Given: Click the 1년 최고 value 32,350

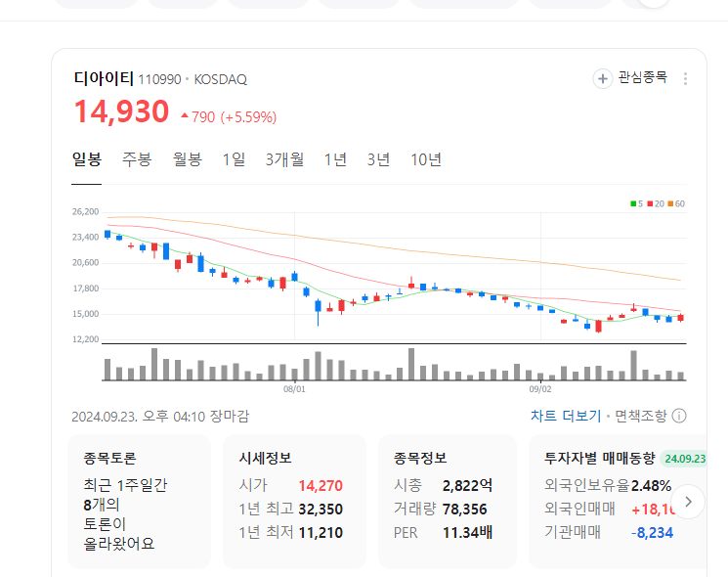Looking at the screenshot, I should tap(321, 510).
